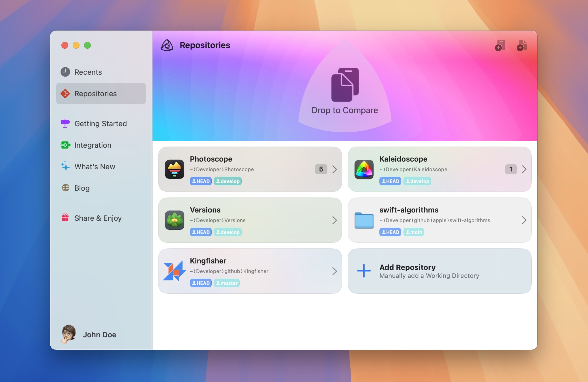The height and width of the screenshot is (382, 588).
Task: Click the green zoom window button
Action: coord(87,45)
